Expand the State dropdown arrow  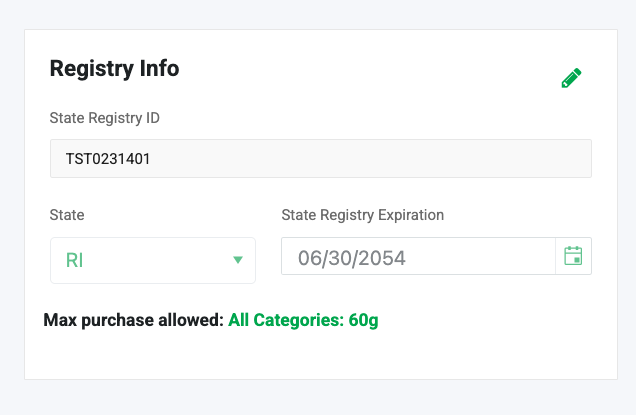(238, 261)
